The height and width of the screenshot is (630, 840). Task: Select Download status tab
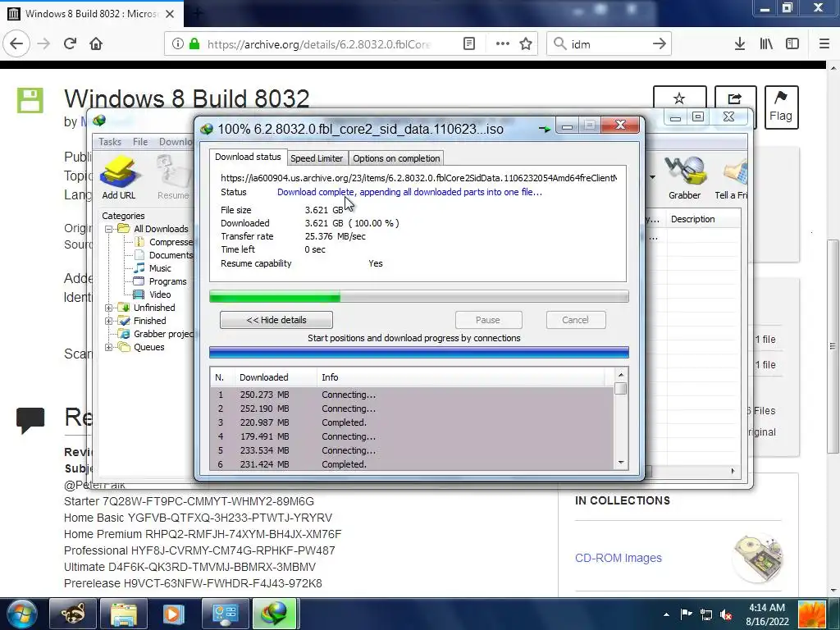coord(248,157)
